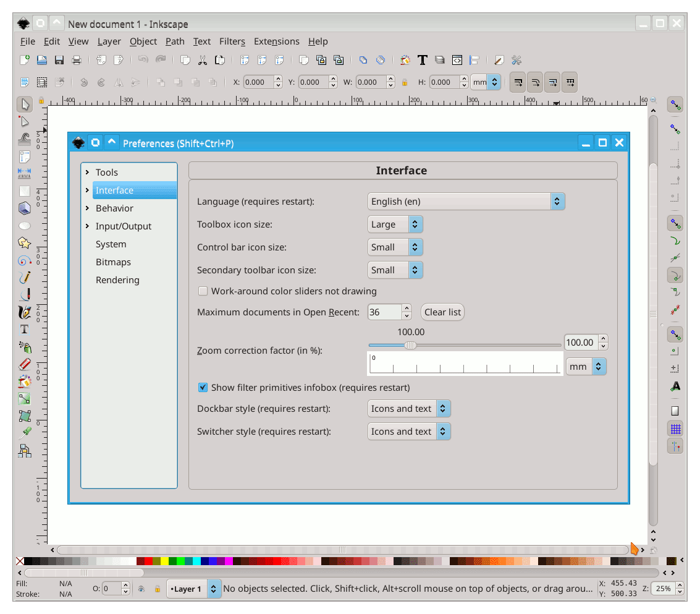700x614 pixels.
Task: Expand the Behavior tree category
Action: pyautogui.click(x=88, y=208)
